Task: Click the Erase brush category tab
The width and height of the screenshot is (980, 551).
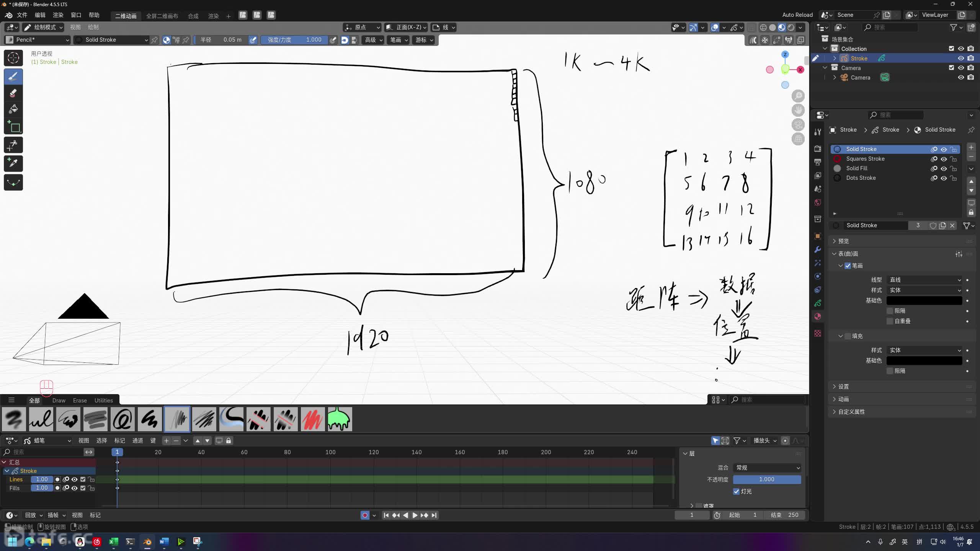Action: point(80,400)
